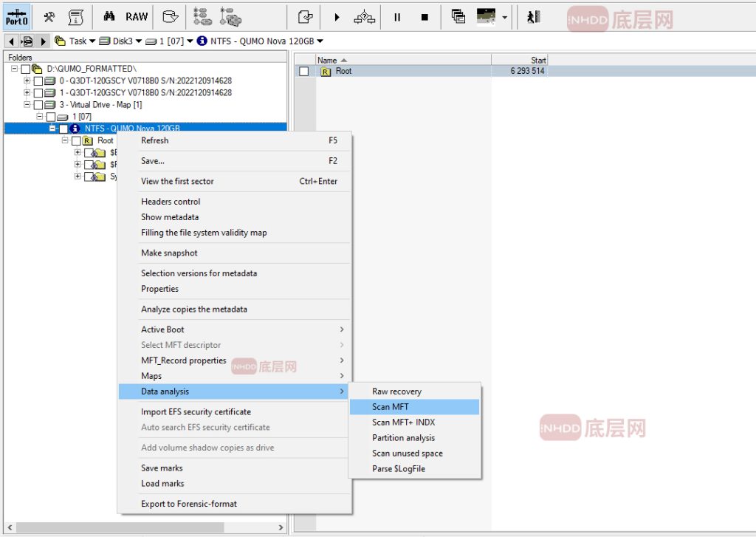This screenshot has width=756, height=537.
Task: Click the Pause icon in toolbar
Action: (397, 16)
